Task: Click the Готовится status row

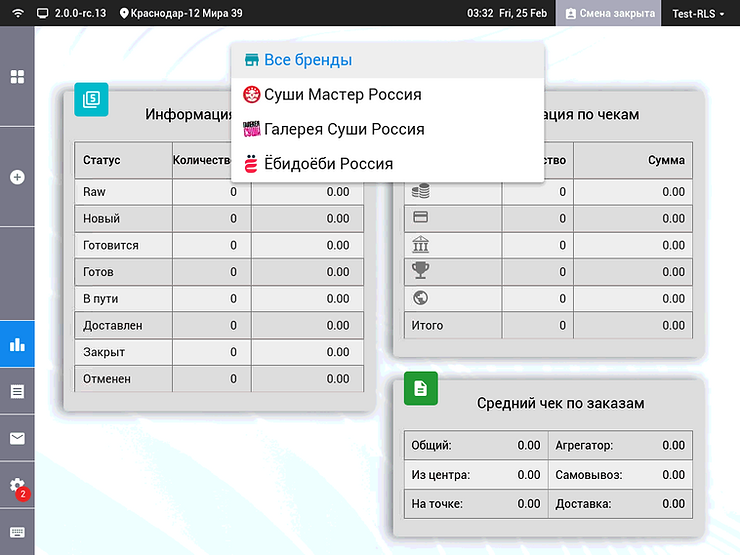Action: click(219, 245)
